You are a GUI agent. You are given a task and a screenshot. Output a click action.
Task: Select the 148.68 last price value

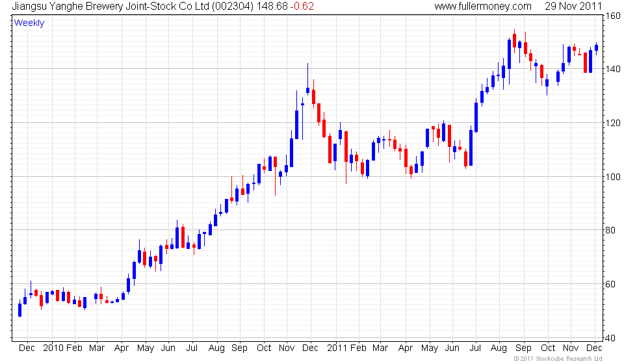[x=272, y=6]
